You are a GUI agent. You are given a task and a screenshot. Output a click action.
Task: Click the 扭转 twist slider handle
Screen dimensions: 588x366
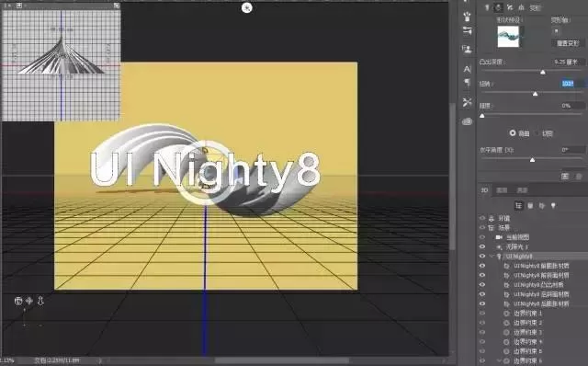coord(535,94)
